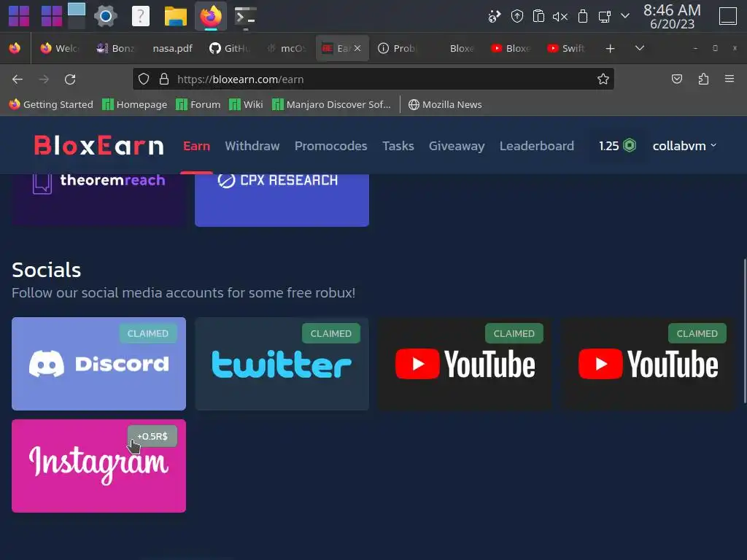View the site padlock security info
Image resolution: width=747 pixels, height=560 pixels.
click(164, 79)
